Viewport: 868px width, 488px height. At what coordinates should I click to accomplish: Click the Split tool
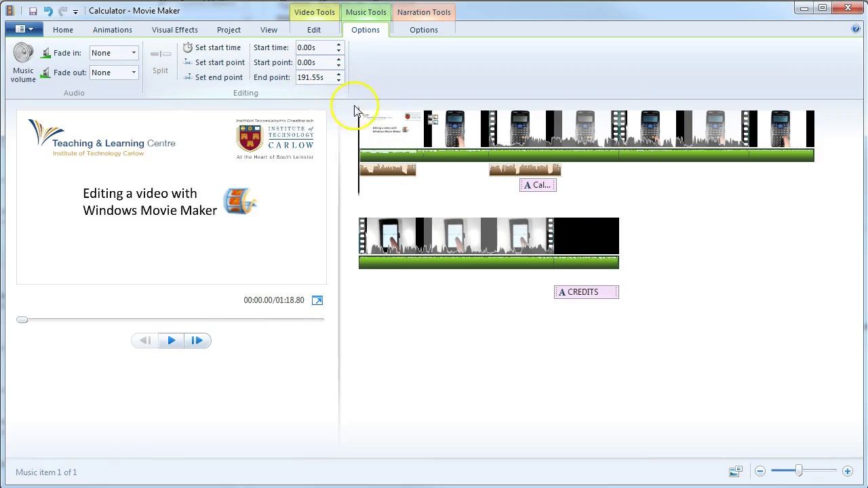(x=161, y=62)
